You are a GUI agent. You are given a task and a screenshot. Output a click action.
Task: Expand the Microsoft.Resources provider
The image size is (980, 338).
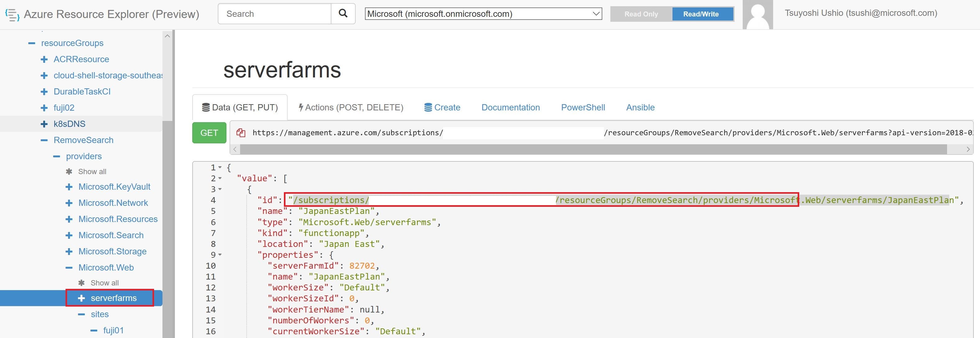click(x=69, y=219)
